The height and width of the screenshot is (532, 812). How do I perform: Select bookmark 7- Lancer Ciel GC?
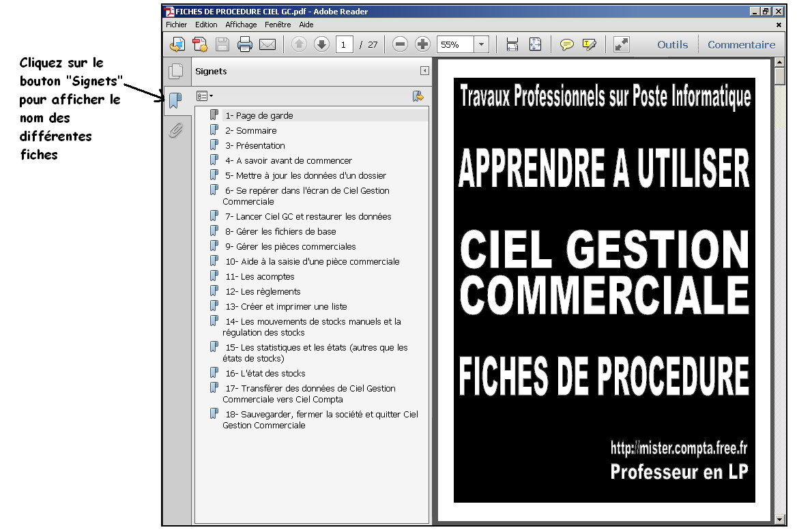tap(308, 216)
